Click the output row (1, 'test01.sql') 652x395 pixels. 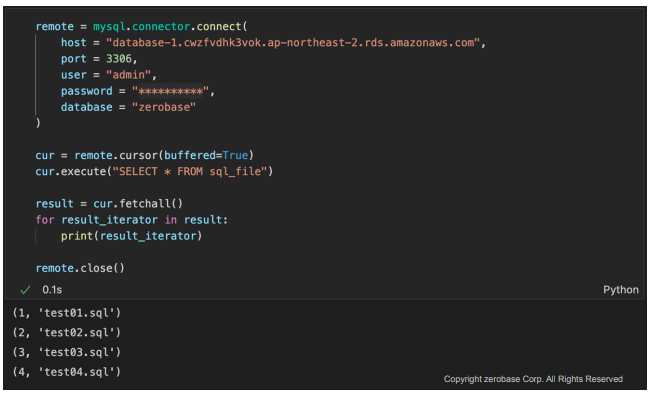pos(67,313)
